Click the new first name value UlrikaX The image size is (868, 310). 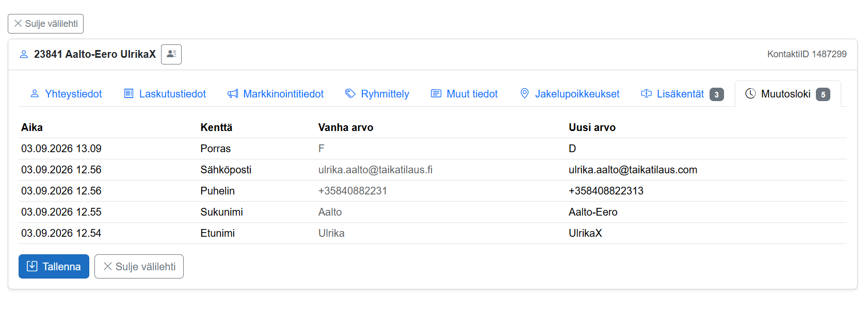pyautogui.click(x=585, y=233)
